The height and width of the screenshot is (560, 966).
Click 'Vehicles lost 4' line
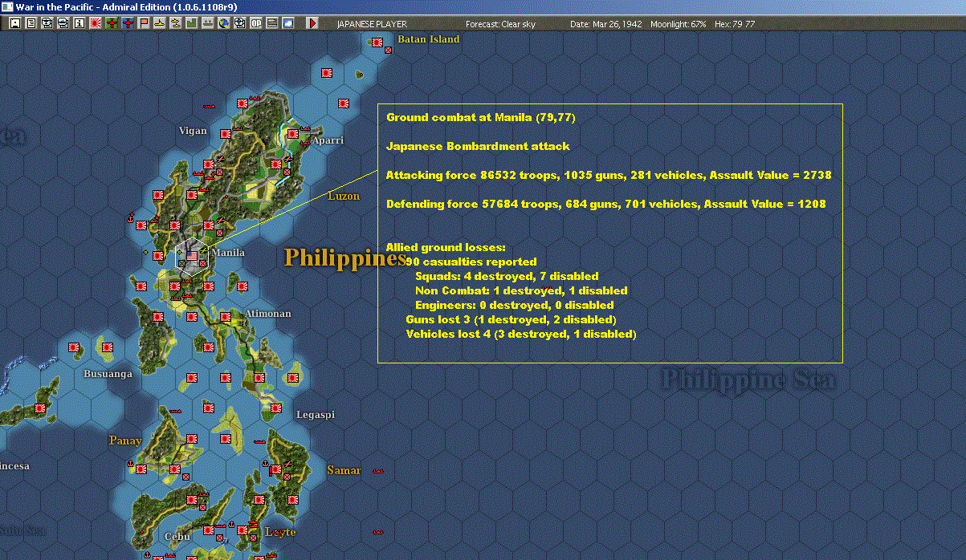[521, 334]
